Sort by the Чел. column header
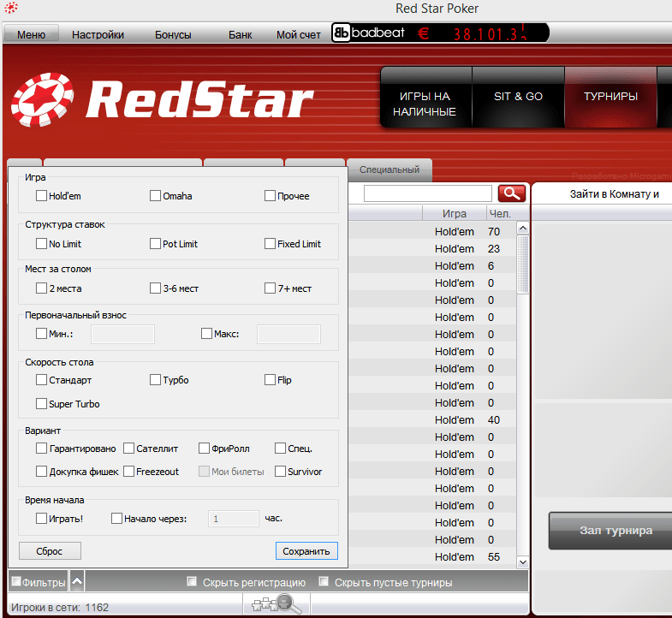 [501, 213]
